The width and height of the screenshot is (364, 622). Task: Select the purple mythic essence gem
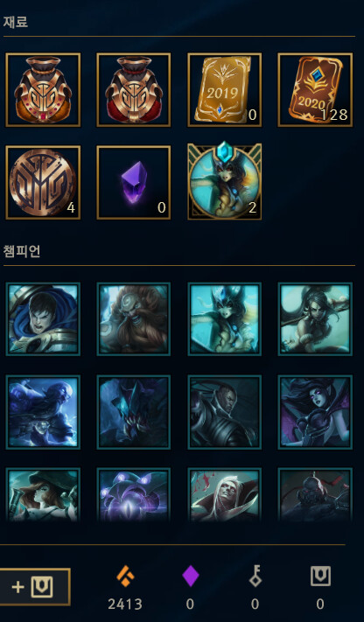pos(134,183)
